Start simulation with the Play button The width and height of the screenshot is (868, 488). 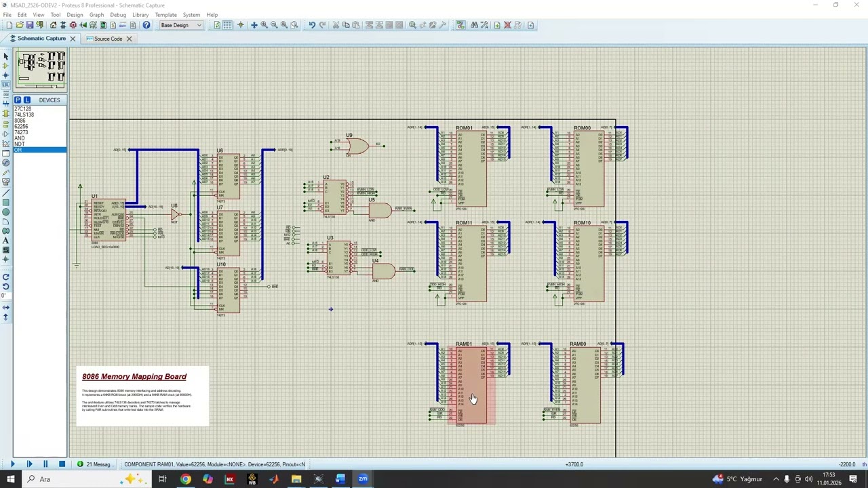click(x=12, y=464)
